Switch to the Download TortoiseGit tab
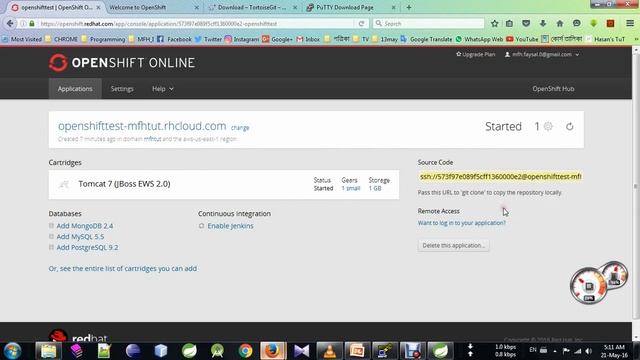Viewport: 640px width, 360px height. [x=252, y=7]
